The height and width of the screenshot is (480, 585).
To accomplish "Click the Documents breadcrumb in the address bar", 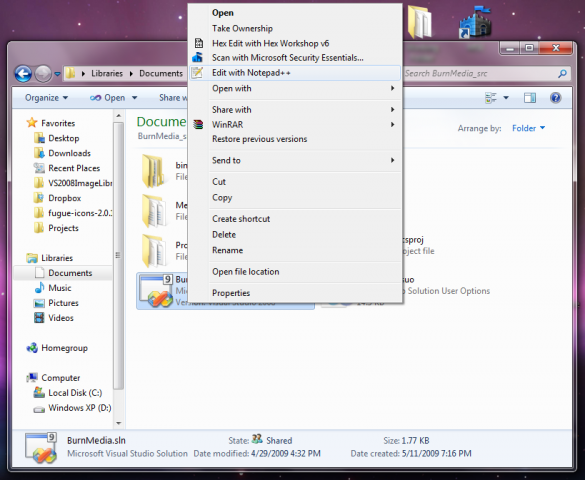I will pyautogui.click(x=161, y=73).
